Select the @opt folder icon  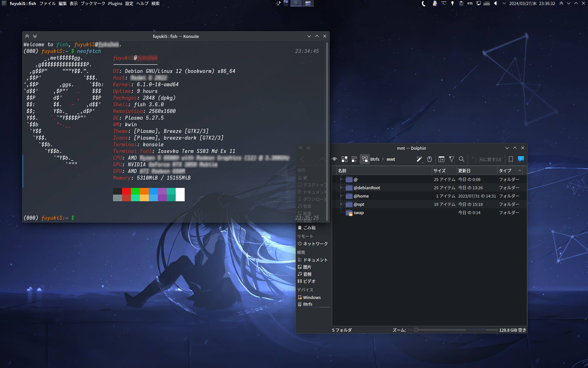coord(349,204)
